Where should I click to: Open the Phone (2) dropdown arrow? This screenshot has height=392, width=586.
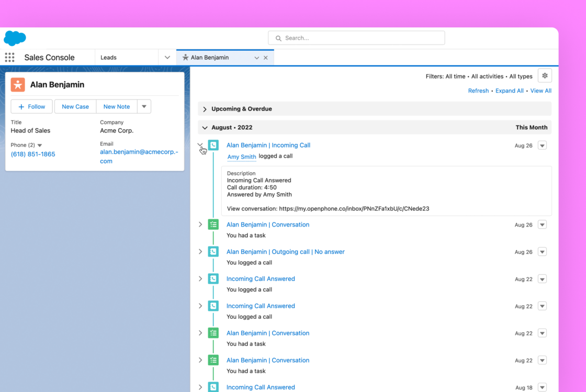point(40,145)
